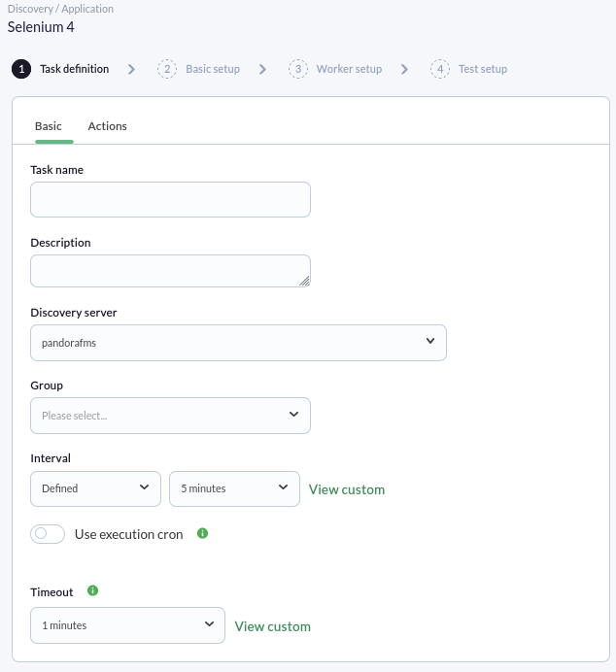The height and width of the screenshot is (672, 616).
Task: Open the Defined interval type dropdown
Action: point(95,489)
